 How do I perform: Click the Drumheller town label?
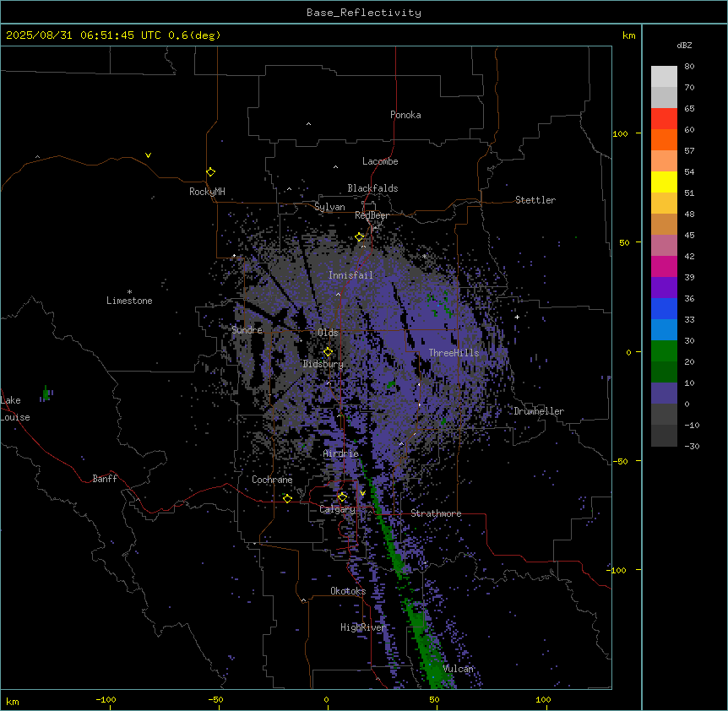(x=539, y=411)
